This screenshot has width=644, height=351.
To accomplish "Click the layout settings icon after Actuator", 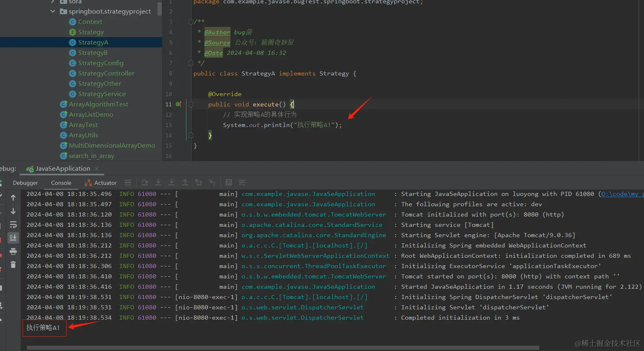I will (x=128, y=182).
